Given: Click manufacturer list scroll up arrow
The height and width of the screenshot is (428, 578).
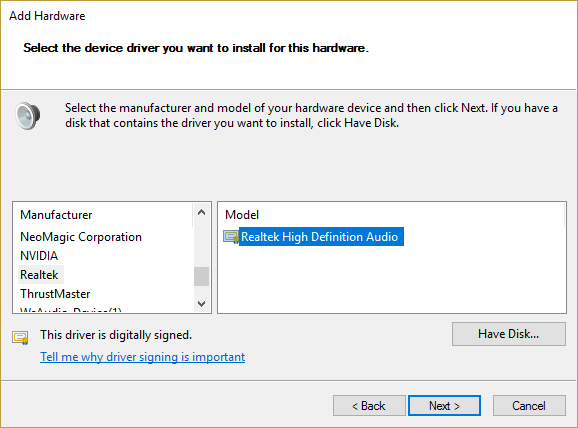Looking at the screenshot, I should (201, 212).
